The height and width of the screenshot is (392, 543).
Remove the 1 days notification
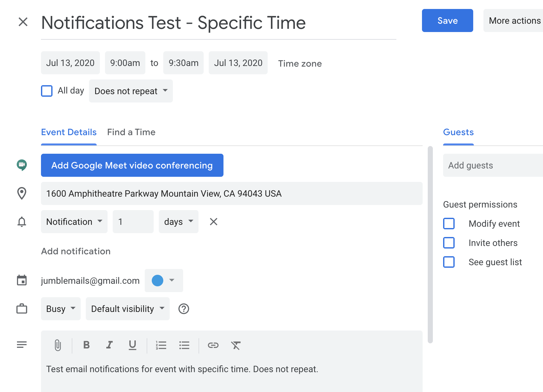tap(214, 222)
